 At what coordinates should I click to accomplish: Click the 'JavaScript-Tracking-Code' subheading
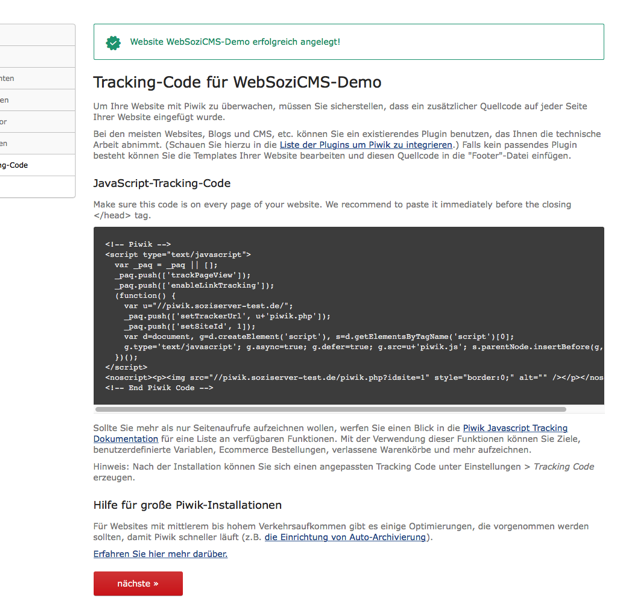[x=162, y=183]
